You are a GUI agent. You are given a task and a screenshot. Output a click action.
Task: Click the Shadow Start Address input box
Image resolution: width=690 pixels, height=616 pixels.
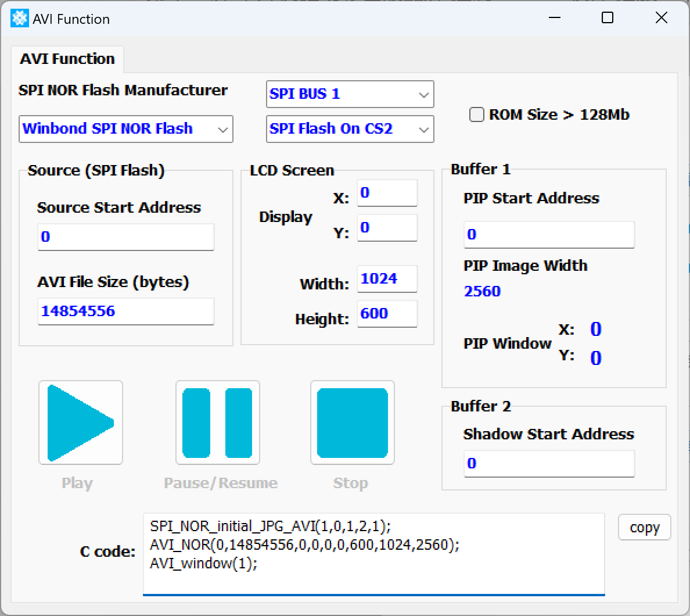[548, 464]
